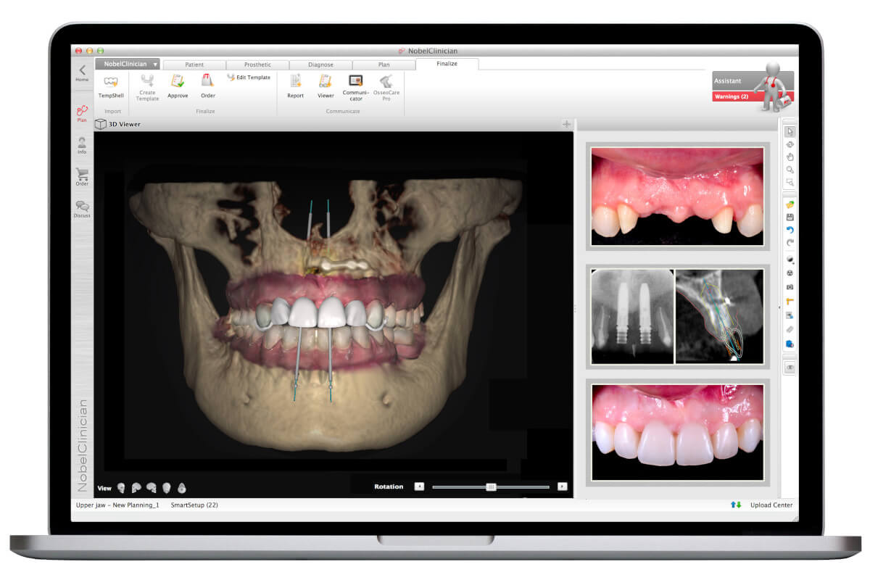The image size is (870, 588).
Task: Redo the last action
Action: [790, 242]
